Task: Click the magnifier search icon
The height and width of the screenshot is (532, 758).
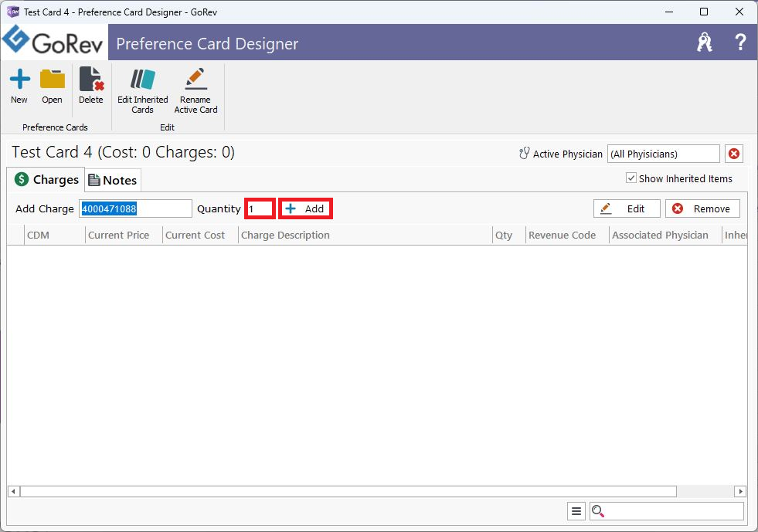Action: coord(598,511)
